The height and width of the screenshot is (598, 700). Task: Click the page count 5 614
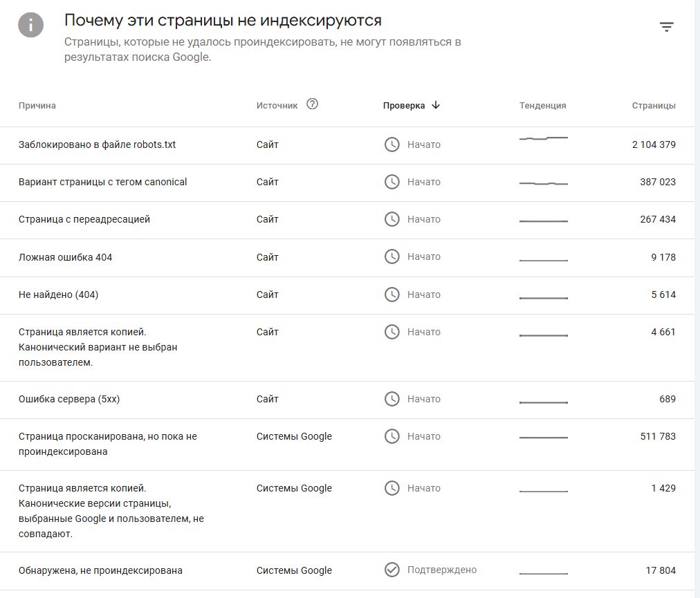[x=663, y=295]
